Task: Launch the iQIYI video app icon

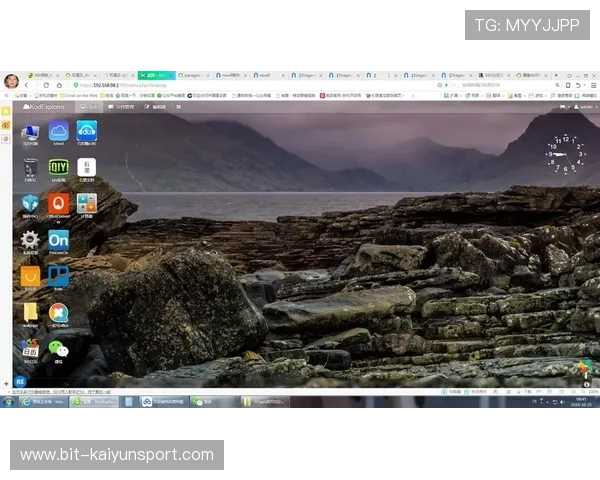Action: [x=58, y=168]
